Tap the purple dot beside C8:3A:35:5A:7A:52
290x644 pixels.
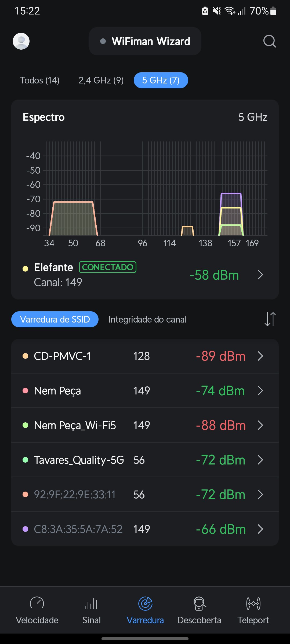point(26,529)
